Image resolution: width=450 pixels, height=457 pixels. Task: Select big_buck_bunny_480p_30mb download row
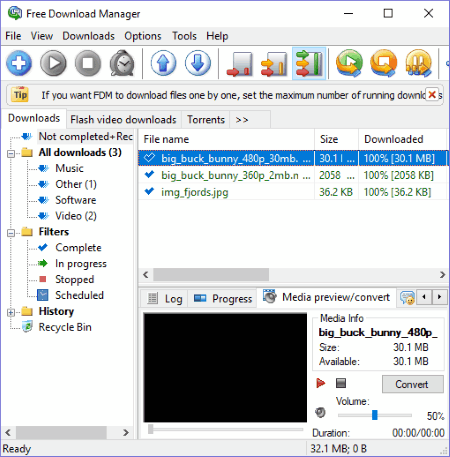[293, 158]
